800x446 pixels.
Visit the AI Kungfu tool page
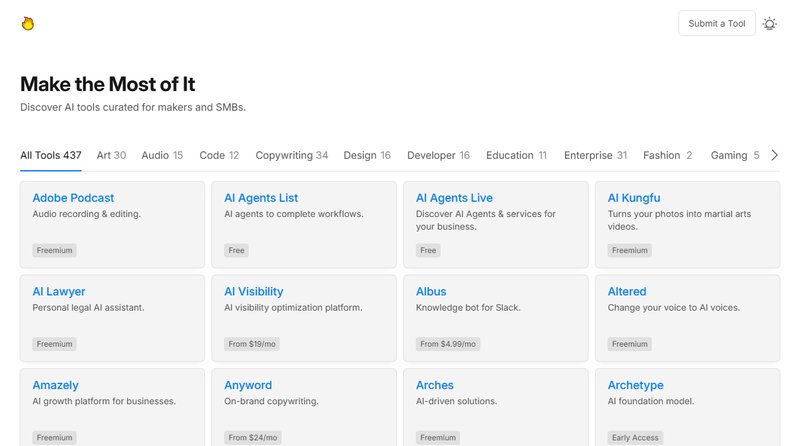pos(634,198)
